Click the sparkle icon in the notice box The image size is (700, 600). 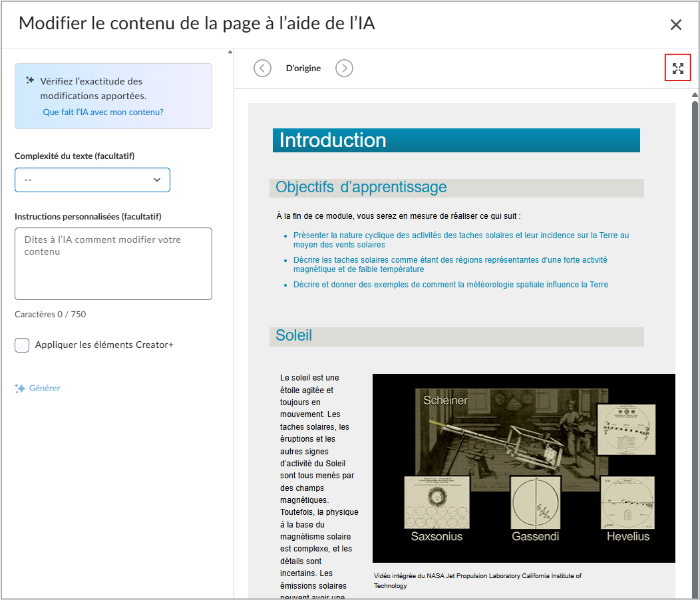[x=30, y=80]
